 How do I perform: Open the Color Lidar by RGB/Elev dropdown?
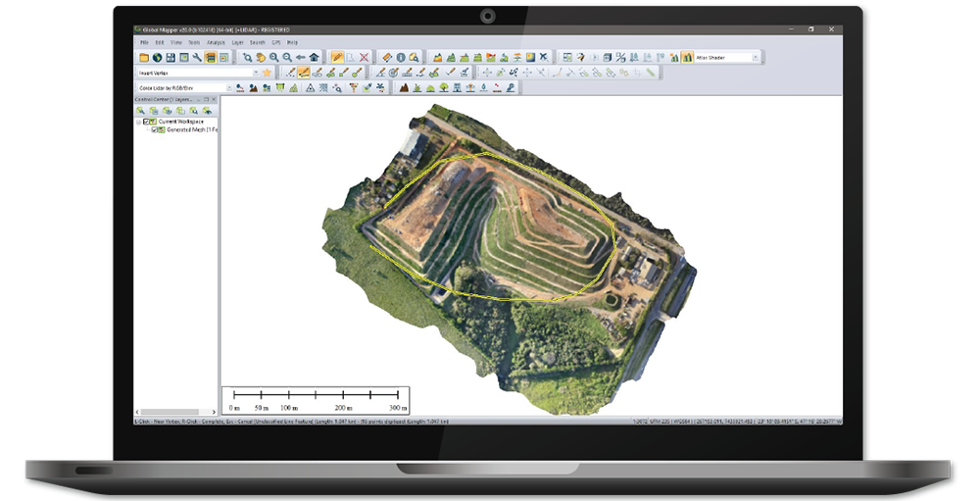(x=229, y=87)
